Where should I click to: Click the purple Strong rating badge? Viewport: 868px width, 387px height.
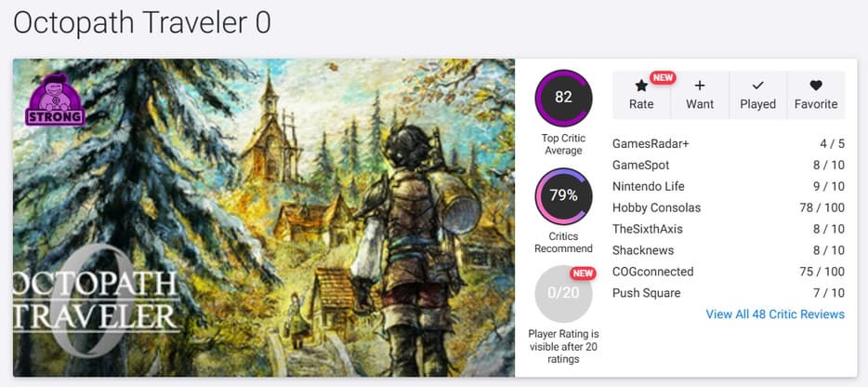point(56,100)
